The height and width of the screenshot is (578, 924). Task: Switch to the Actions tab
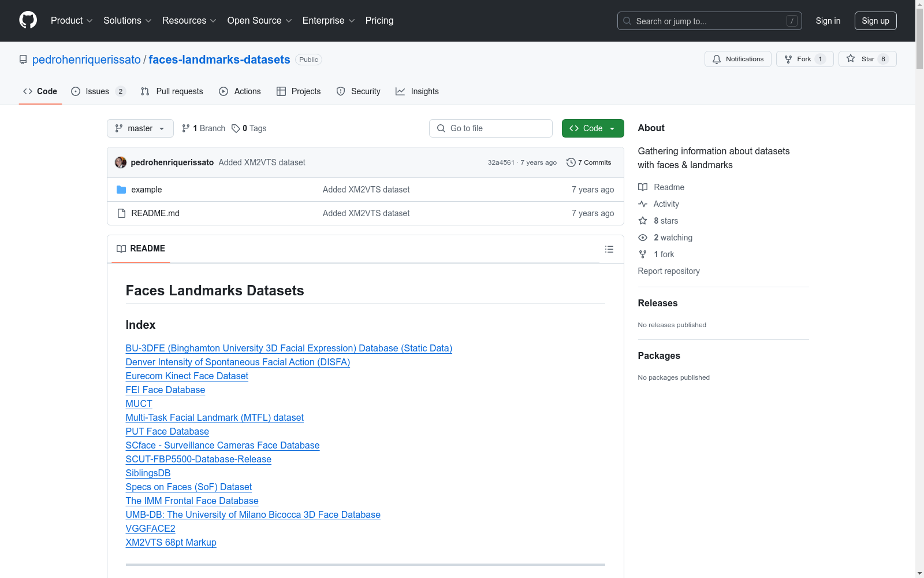(240, 91)
